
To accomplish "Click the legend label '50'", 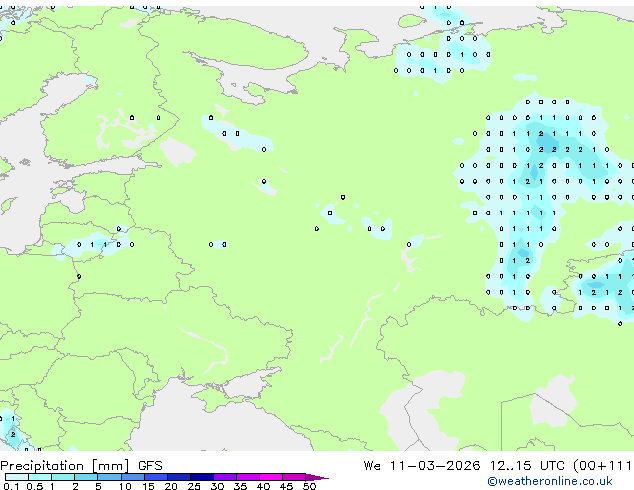I will coord(309,486).
